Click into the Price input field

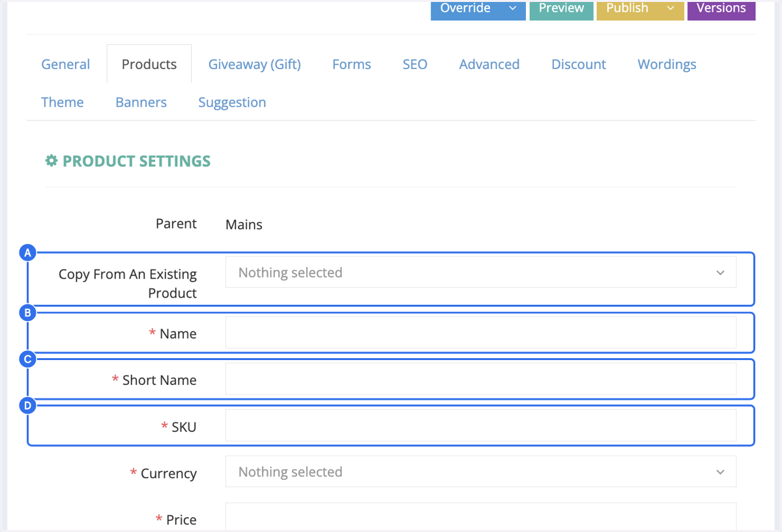481,517
